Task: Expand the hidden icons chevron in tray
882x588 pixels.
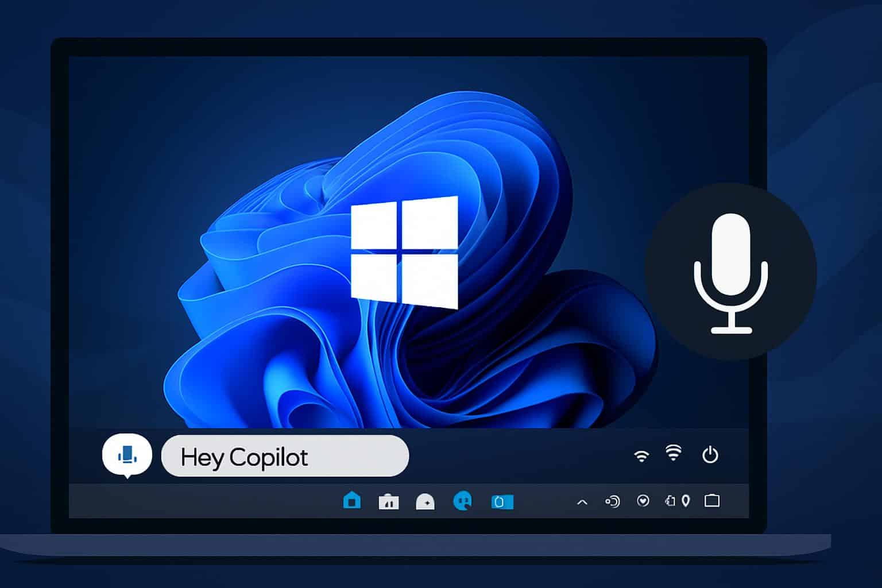Action: (x=582, y=502)
